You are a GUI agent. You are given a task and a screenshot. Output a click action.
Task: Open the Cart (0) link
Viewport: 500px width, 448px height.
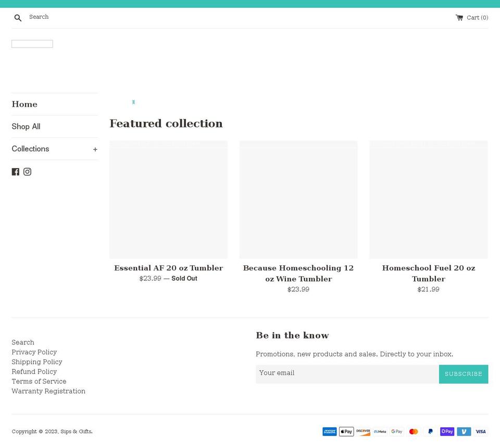point(472,18)
